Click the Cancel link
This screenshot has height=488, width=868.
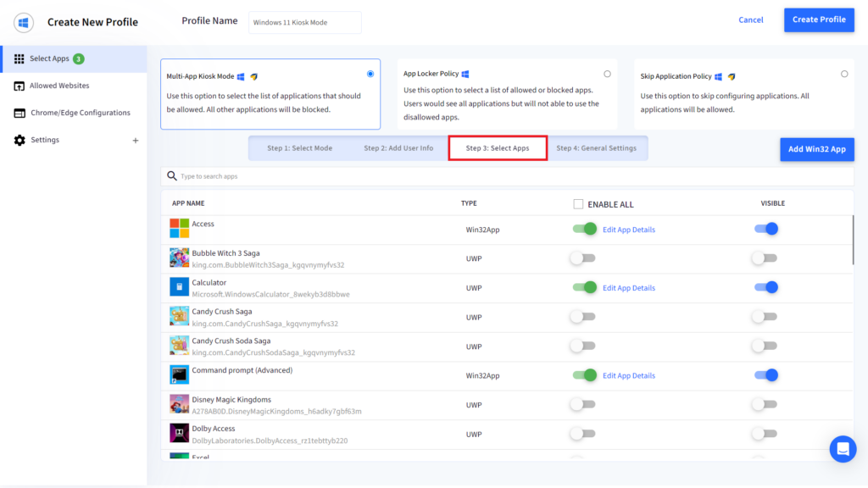(751, 20)
